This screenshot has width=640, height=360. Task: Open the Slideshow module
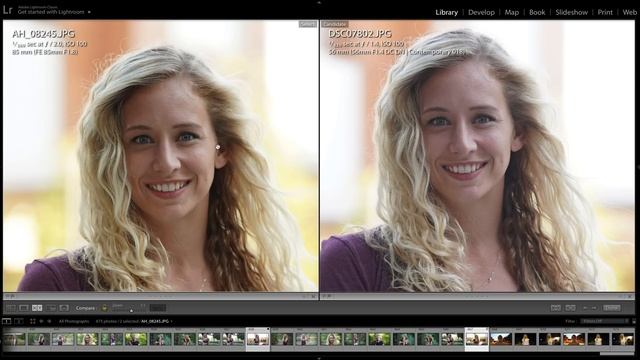[x=571, y=12]
